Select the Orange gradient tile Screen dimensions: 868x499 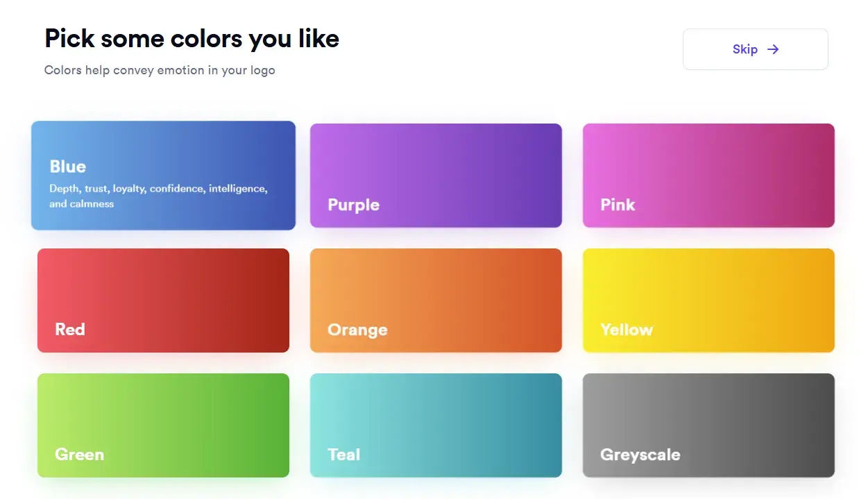tap(436, 300)
